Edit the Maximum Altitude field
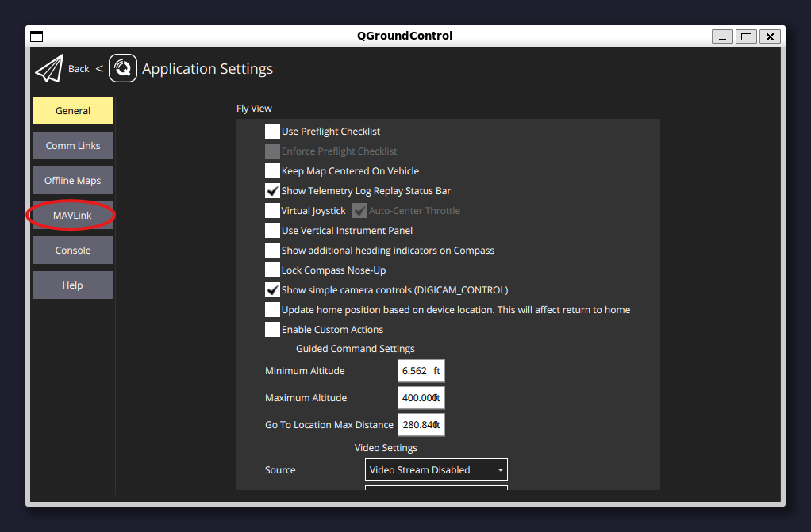This screenshot has width=811, height=532. point(421,397)
